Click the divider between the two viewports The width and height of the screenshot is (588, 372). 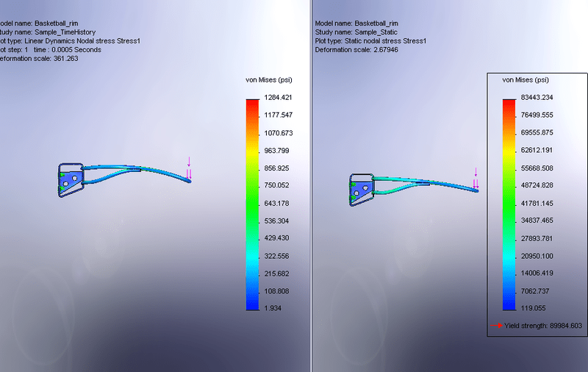[312, 186]
